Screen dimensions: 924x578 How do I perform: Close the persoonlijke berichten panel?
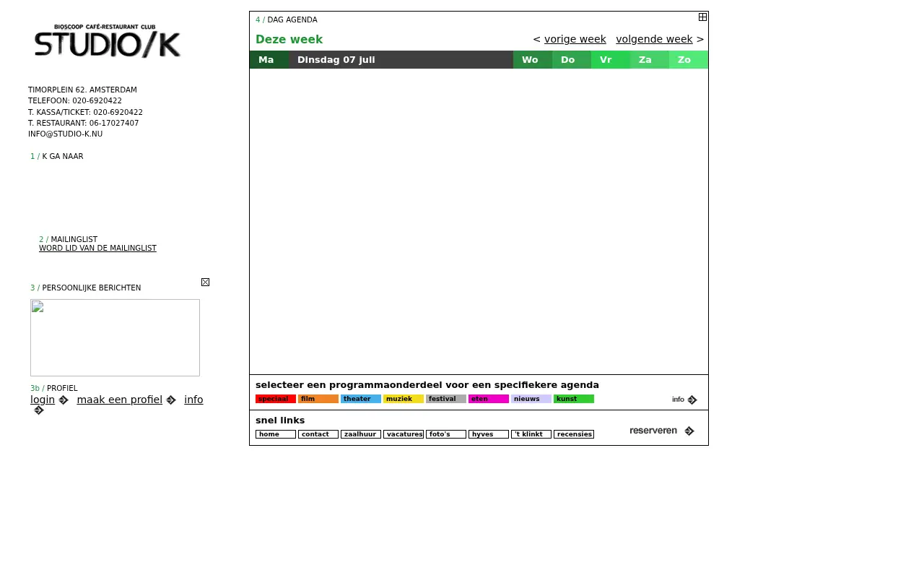tap(205, 282)
